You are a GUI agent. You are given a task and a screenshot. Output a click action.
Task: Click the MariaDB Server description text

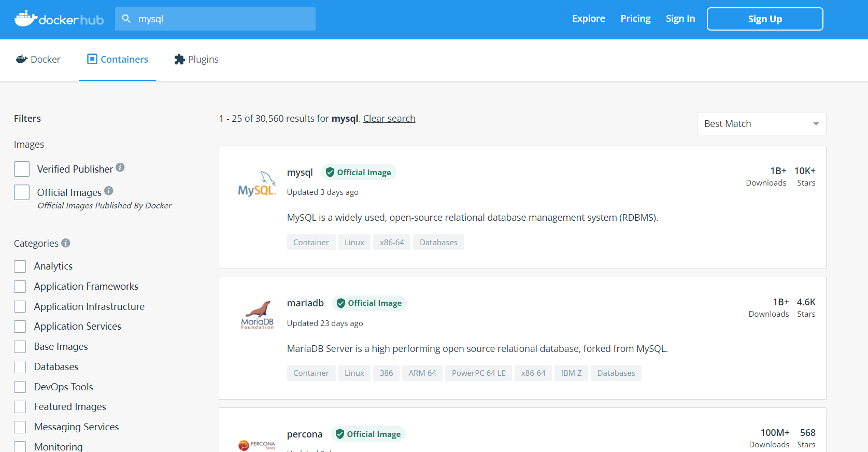(477, 349)
